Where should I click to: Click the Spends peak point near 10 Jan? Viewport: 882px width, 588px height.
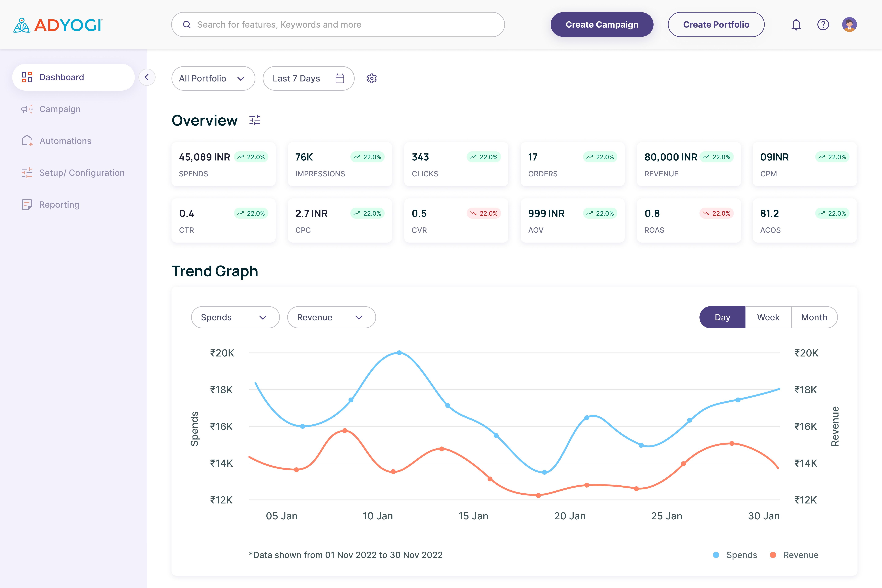[399, 353]
